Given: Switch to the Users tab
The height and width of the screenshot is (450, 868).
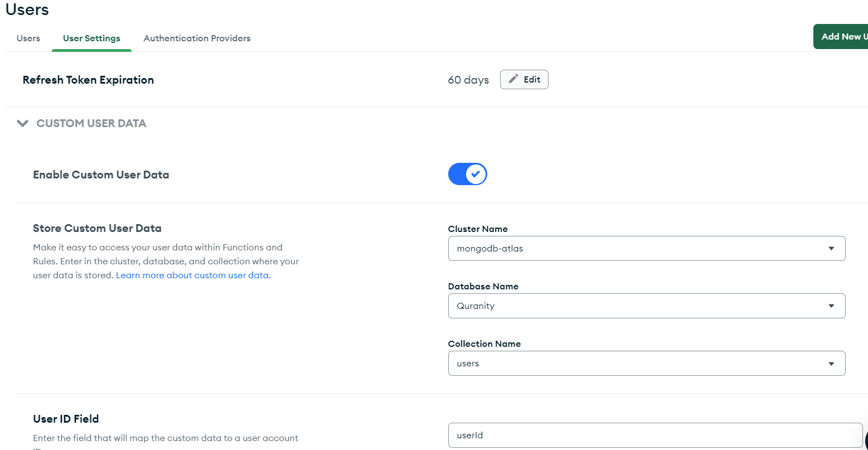Looking at the screenshot, I should pyautogui.click(x=28, y=38).
